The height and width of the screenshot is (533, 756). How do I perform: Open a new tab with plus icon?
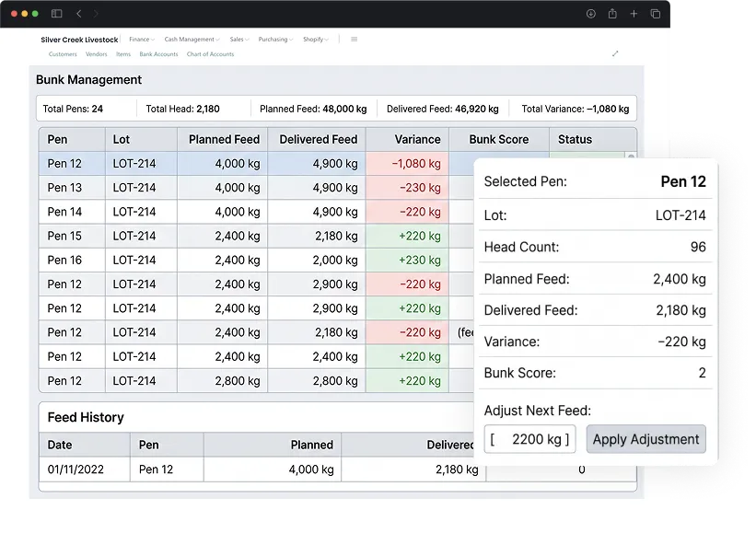pos(634,14)
